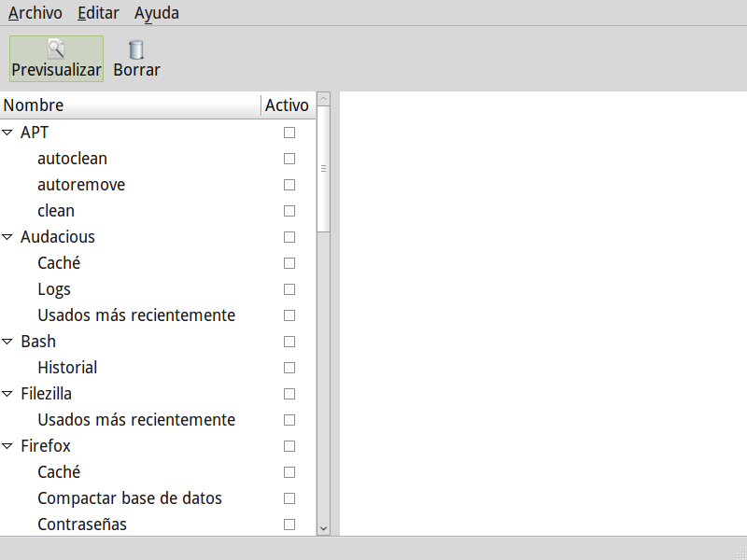Enable the APT group checkbox
Screen dimensions: 747x560
pyautogui.click(x=289, y=133)
